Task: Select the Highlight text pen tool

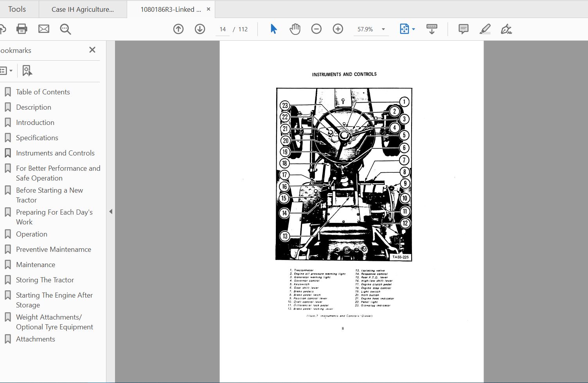Action: (485, 29)
